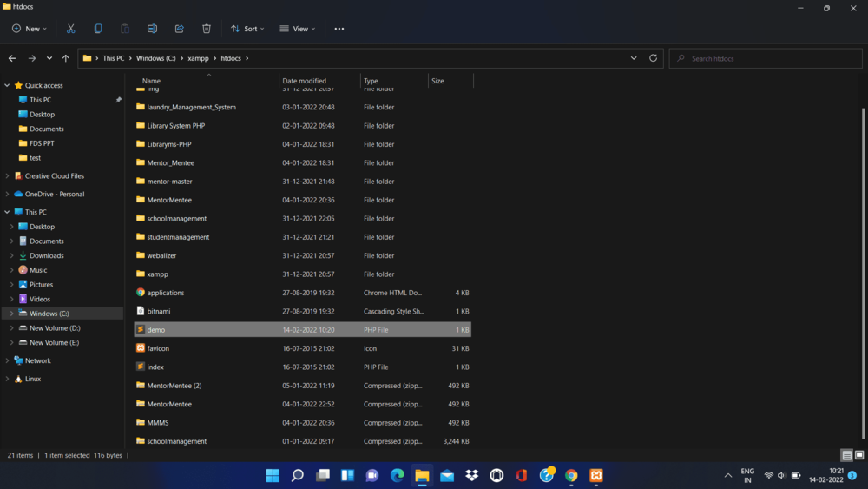This screenshot has width=868, height=489.
Task: Click the Paste clipboard icon
Action: (125, 29)
